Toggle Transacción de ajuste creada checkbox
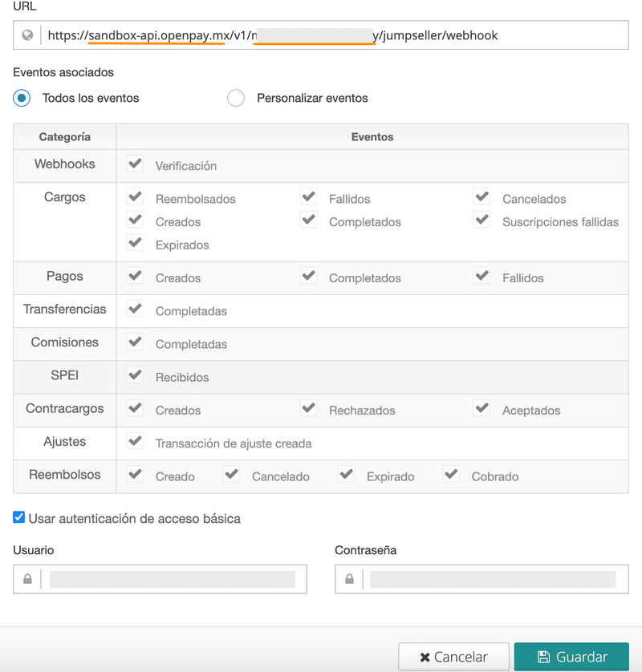This screenshot has height=672, width=642. tap(135, 441)
